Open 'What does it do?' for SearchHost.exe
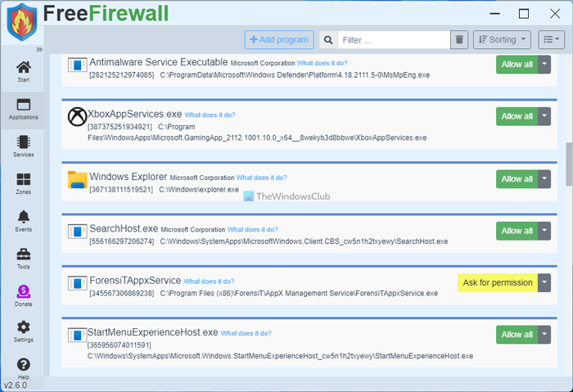 (252, 230)
